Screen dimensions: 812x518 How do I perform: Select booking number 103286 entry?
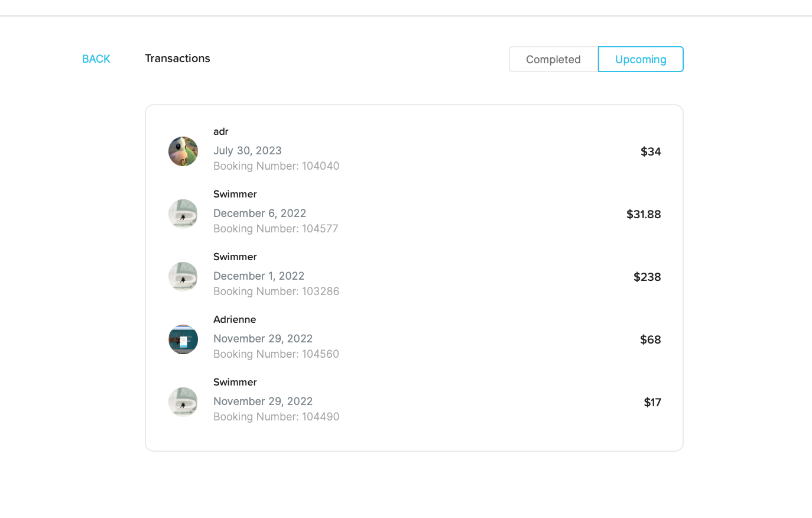pos(276,292)
